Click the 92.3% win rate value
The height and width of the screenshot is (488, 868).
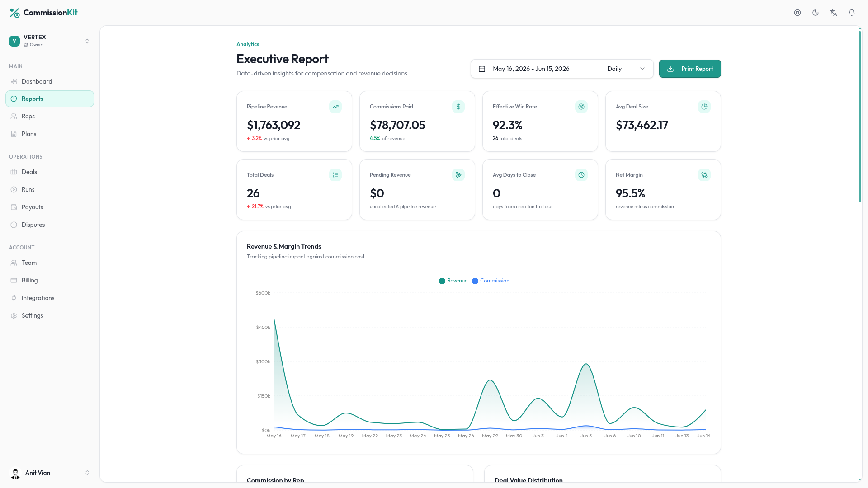click(507, 125)
